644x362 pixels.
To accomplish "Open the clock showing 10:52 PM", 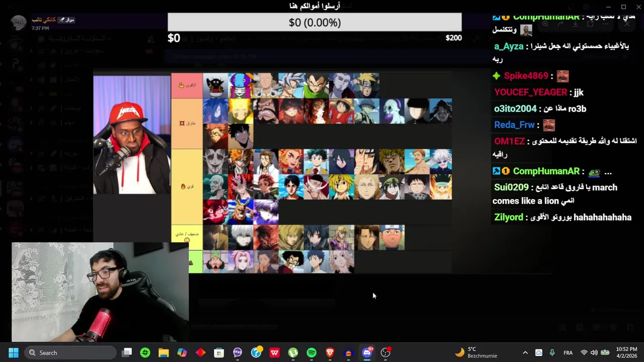I will point(626,352).
